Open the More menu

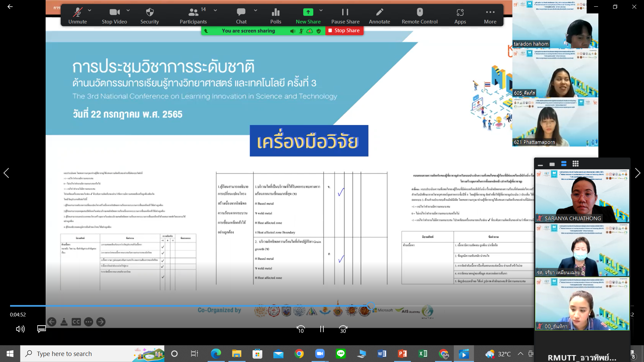[x=490, y=12]
